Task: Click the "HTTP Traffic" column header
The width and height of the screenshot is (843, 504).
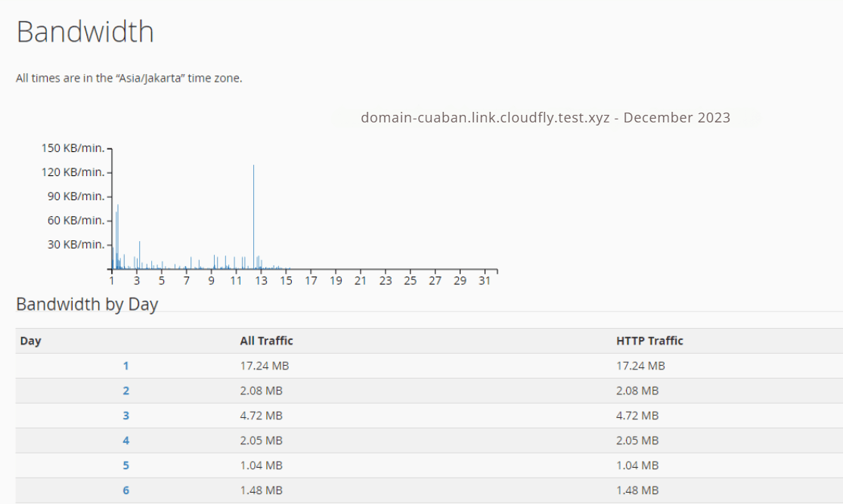Action: click(x=649, y=341)
